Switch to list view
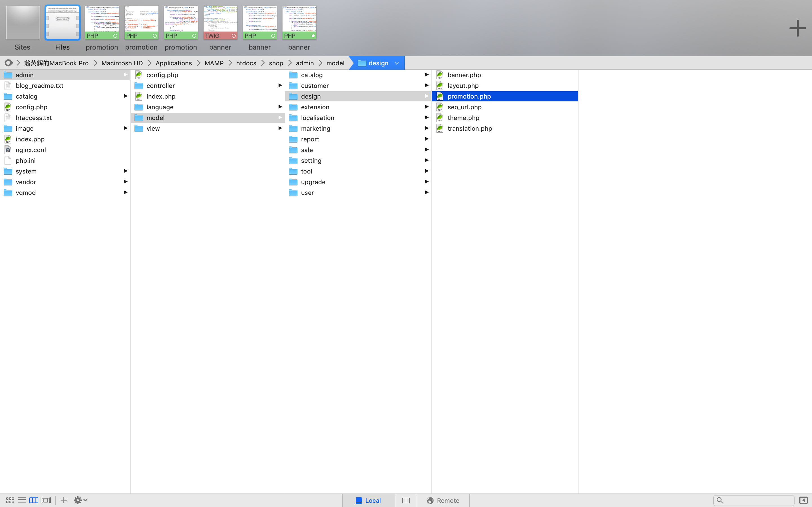This screenshot has width=812, height=507. pos(22,500)
